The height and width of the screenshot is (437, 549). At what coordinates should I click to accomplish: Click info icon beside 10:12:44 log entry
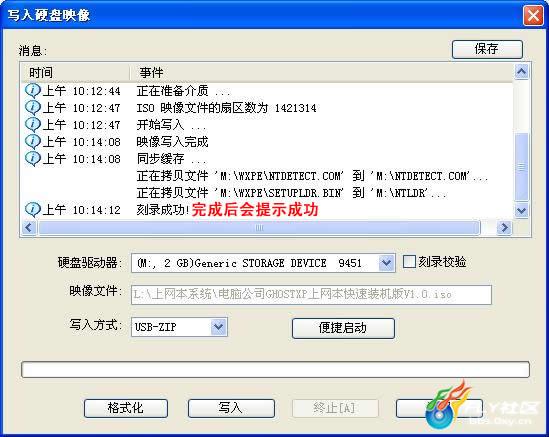[x=33, y=91]
